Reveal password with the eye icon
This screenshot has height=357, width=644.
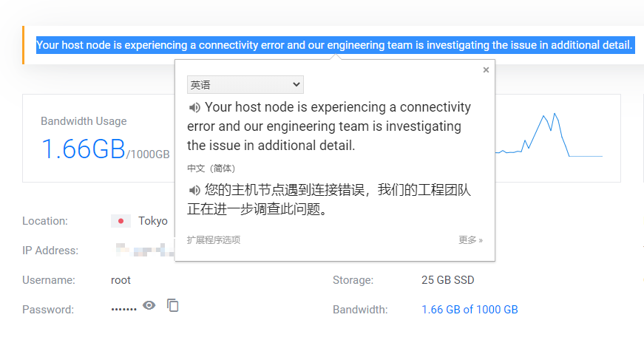149,305
